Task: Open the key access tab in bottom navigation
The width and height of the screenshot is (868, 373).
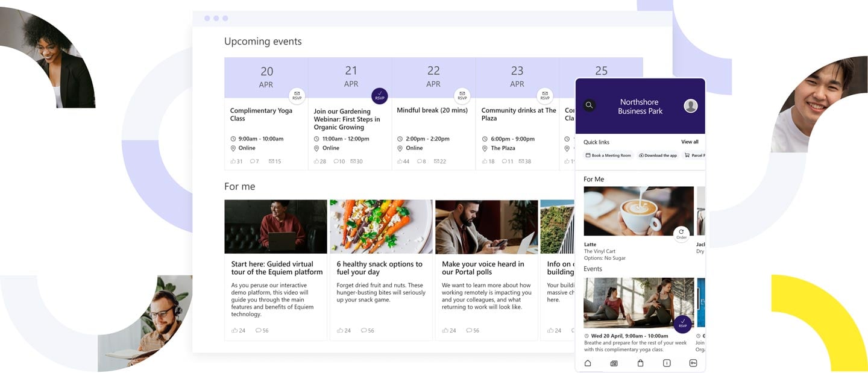Action: 693,363
